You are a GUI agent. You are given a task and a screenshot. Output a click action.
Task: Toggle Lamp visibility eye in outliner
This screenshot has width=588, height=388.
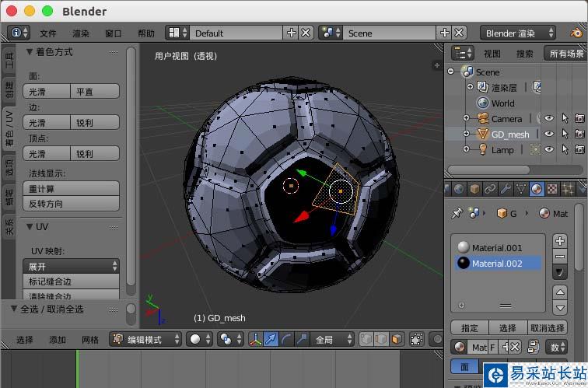point(549,149)
